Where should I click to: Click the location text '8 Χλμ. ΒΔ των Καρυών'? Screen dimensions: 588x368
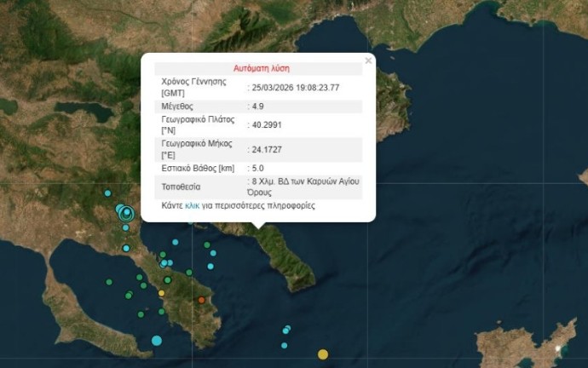pyautogui.click(x=294, y=181)
